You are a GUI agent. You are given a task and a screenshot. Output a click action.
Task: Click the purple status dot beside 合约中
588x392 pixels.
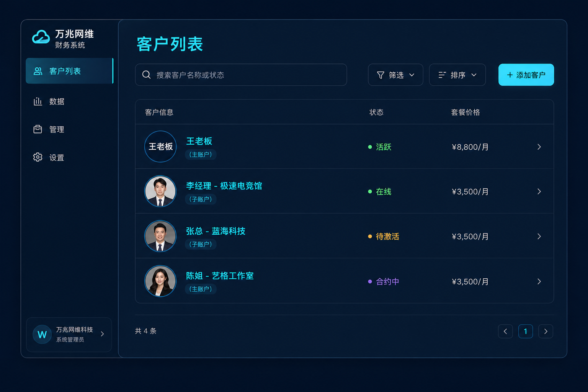coord(370,281)
